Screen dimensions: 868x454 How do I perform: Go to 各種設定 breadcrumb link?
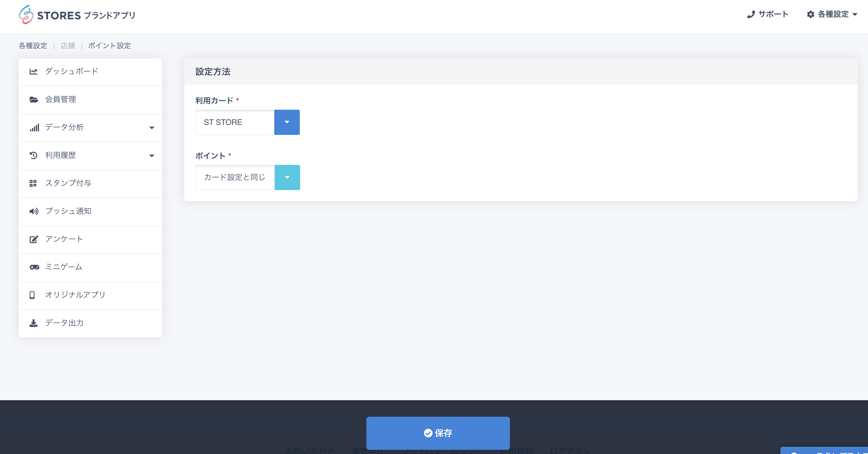coord(33,46)
